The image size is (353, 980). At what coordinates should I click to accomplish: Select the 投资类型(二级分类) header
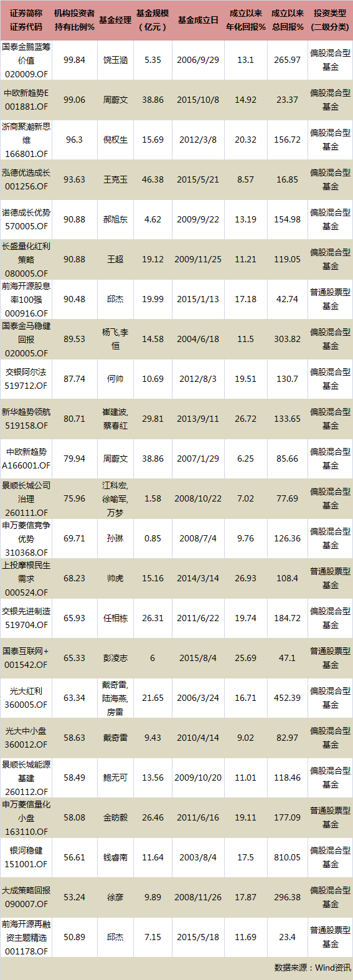331,20
